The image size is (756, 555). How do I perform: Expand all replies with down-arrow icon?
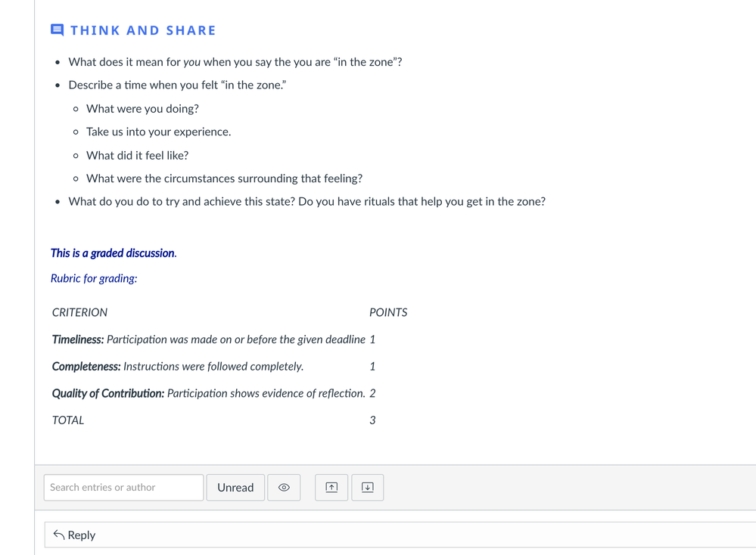367,488
